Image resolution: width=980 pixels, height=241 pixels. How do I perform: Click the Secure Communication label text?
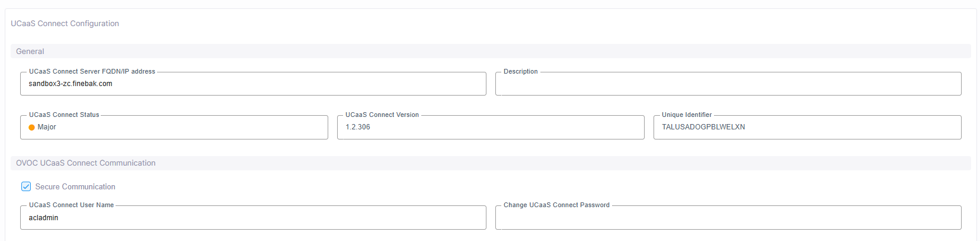pyautogui.click(x=75, y=186)
